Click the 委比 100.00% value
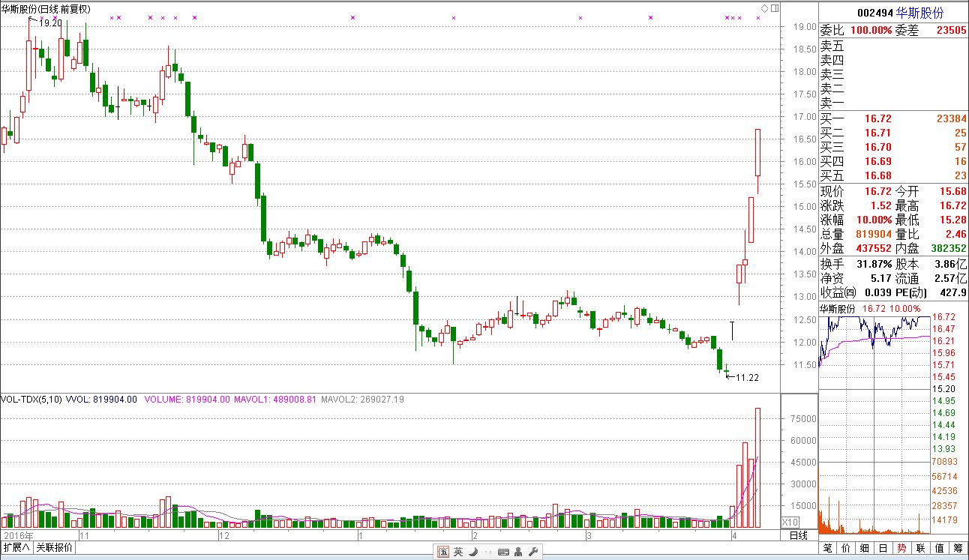 pos(871,31)
